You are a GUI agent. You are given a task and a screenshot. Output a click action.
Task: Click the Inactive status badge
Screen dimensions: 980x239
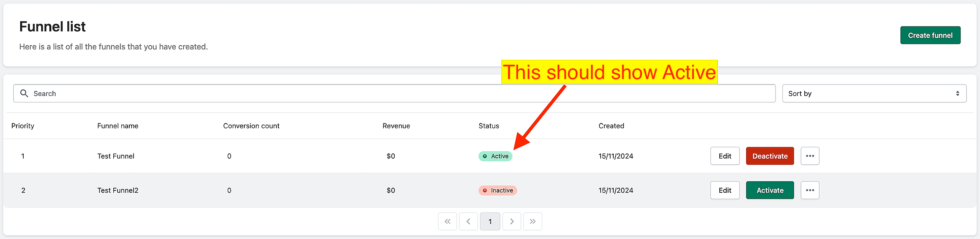click(x=498, y=190)
